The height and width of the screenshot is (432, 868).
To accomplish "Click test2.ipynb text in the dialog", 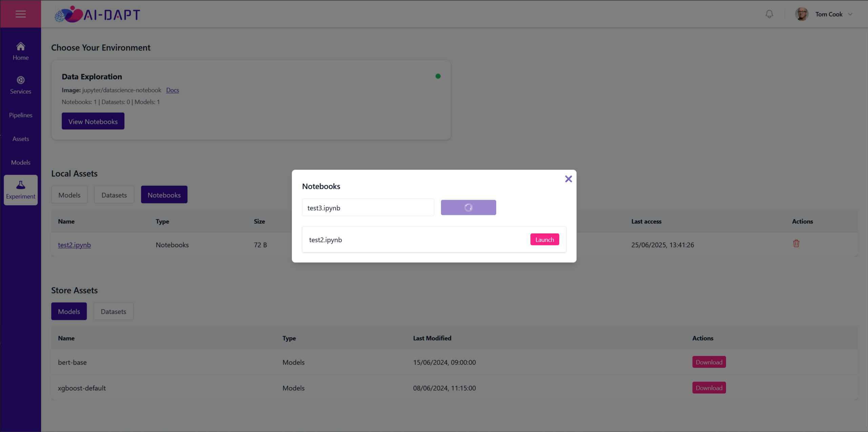I will tap(325, 240).
